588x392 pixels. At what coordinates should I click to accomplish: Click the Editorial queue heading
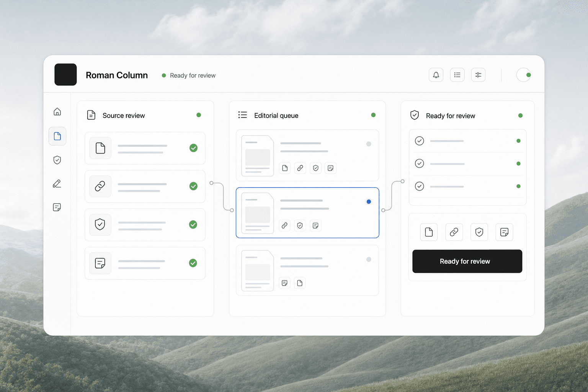point(276,116)
